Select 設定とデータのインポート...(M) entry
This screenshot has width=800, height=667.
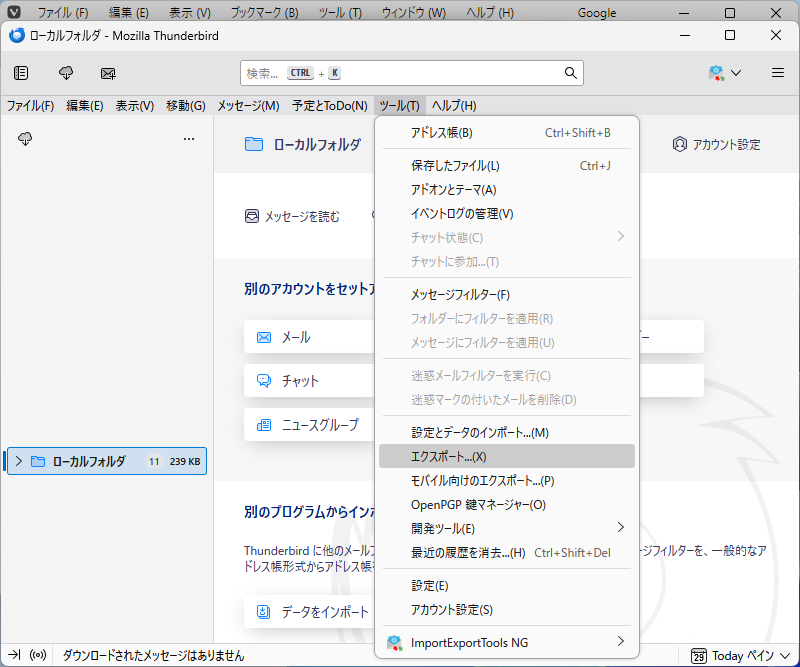507,433
